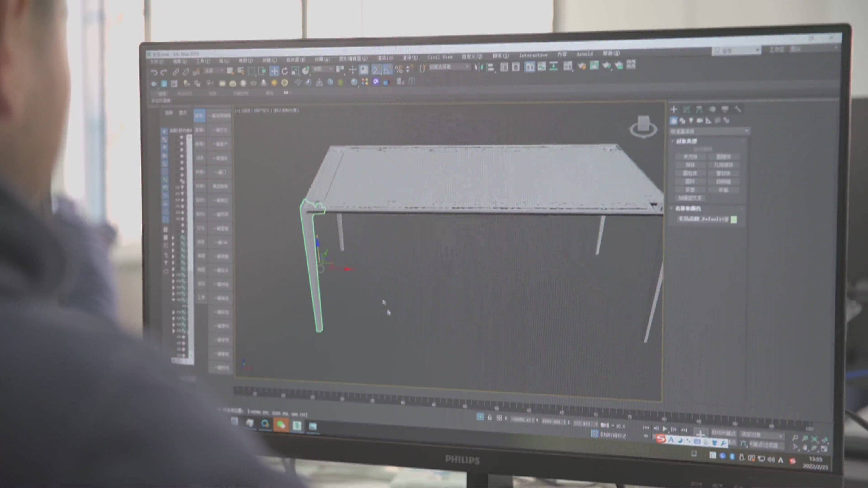Click the Percent Snap toggle icon
The image size is (868, 488).
[x=399, y=69]
